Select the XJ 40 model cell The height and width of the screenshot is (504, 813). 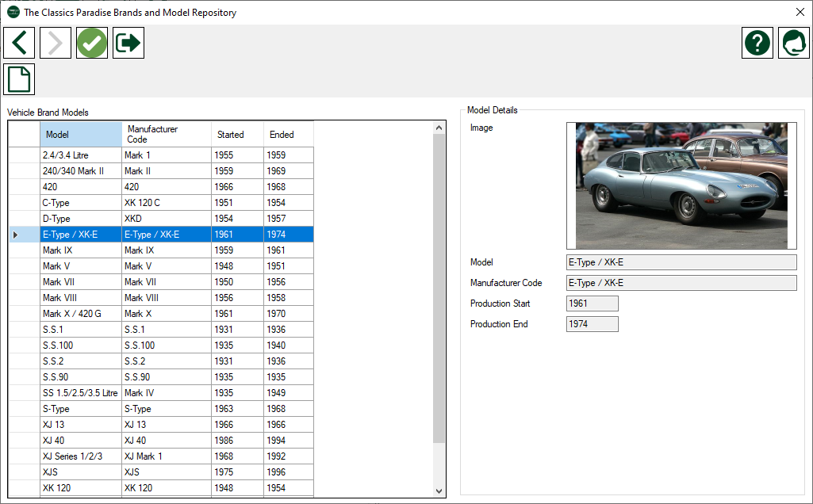tap(81, 441)
